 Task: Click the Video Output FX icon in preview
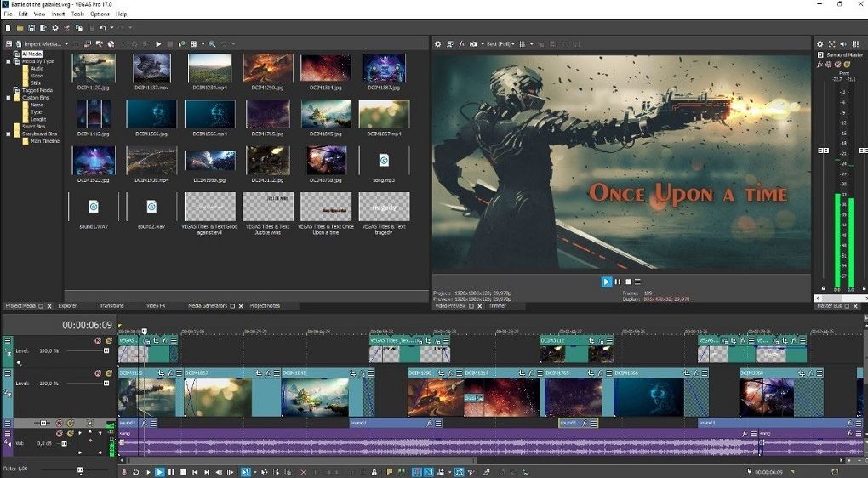click(462, 43)
